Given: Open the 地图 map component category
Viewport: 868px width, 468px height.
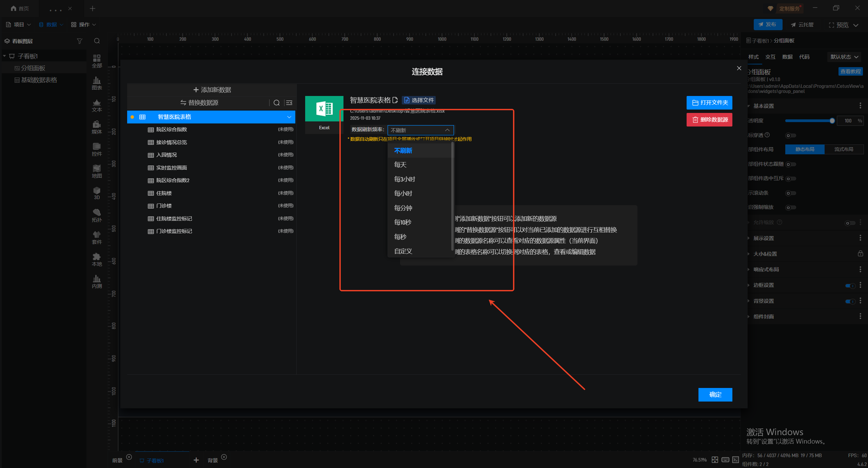Looking at the screenshot, I should 97,171.
